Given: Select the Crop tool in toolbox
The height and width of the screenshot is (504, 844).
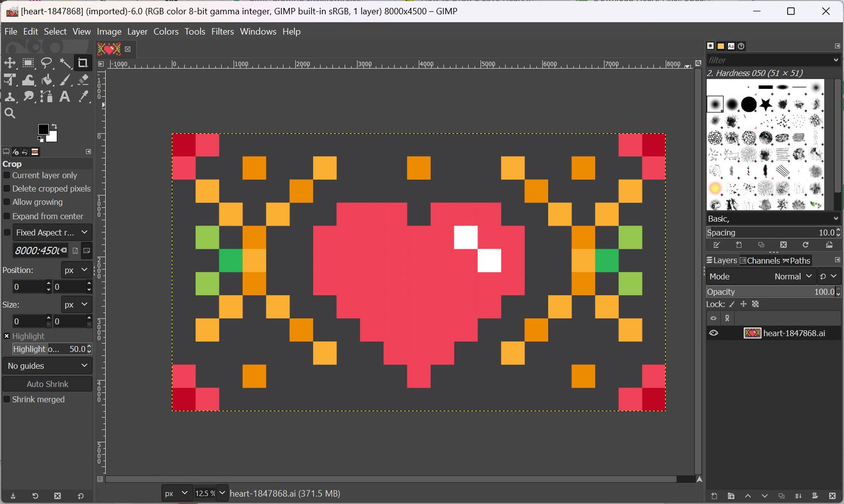Looking at the screenshot, I should click(x=83, y=63).
